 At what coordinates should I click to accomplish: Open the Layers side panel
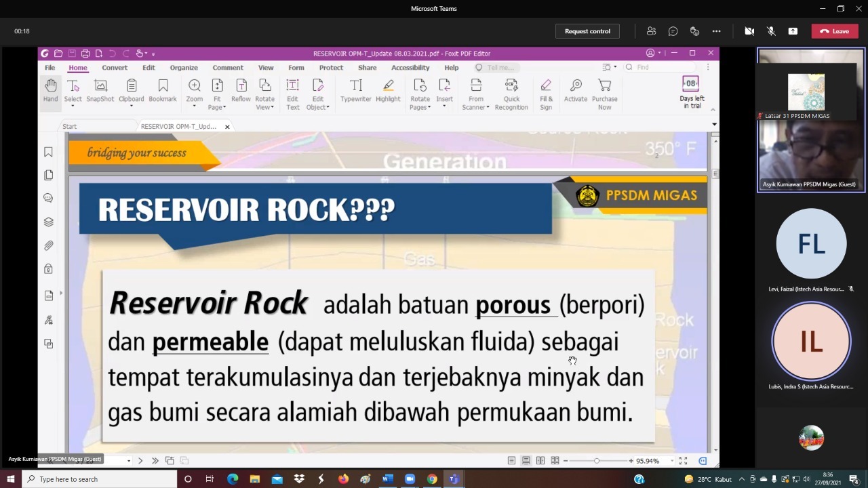point(48,222)
